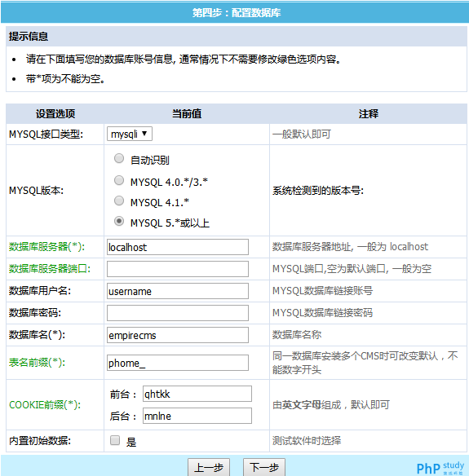
Task: Open the MYSQL接口类型 mysqli dropdown
Action: [130, 134]
